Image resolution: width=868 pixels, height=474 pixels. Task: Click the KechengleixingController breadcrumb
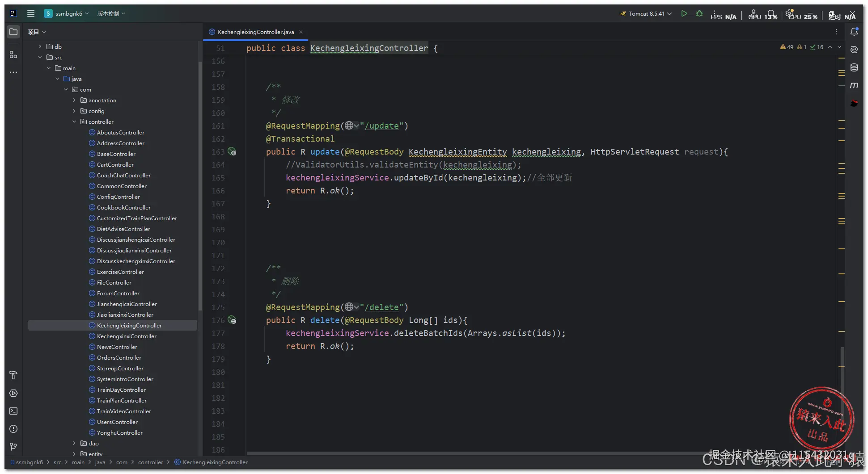click(211, 462)
